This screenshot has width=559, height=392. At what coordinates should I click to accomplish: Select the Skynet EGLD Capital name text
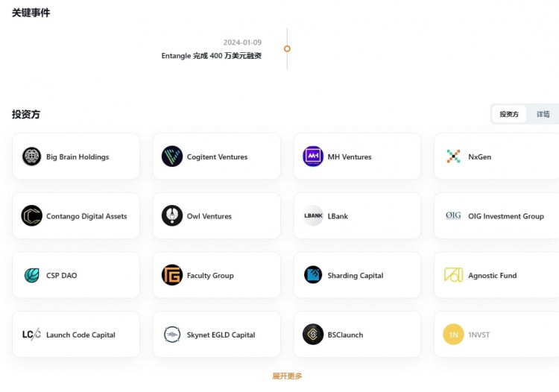coord(221,335)
